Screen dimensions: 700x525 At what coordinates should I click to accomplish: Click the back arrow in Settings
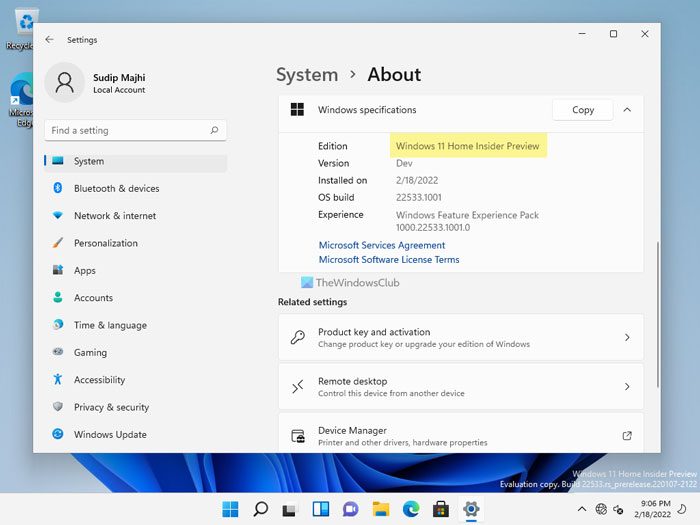click(x=50, y=40)
